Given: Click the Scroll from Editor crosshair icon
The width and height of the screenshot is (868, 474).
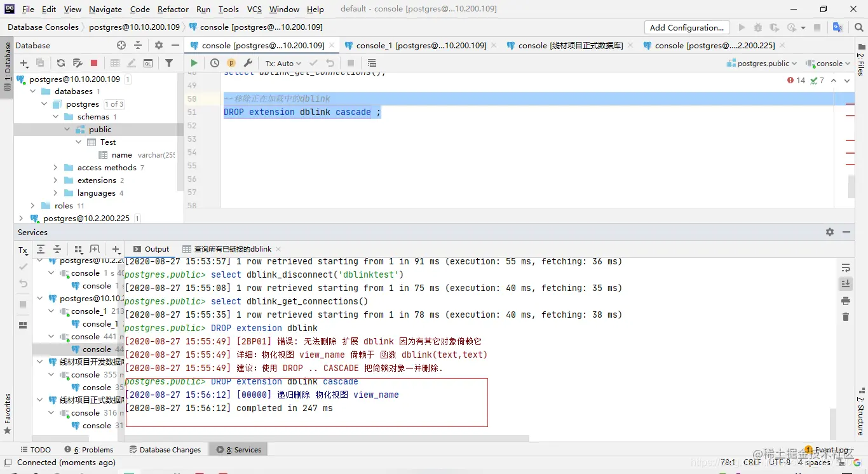Looking at the screenshot, I should pyautogui.click(x=121, y=45).
